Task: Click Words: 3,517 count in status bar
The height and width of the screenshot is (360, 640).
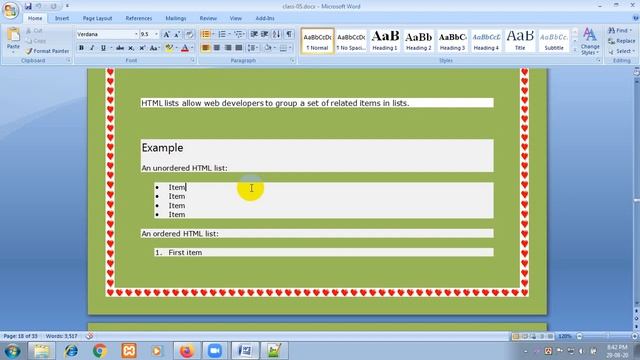Action: (62, 336)
